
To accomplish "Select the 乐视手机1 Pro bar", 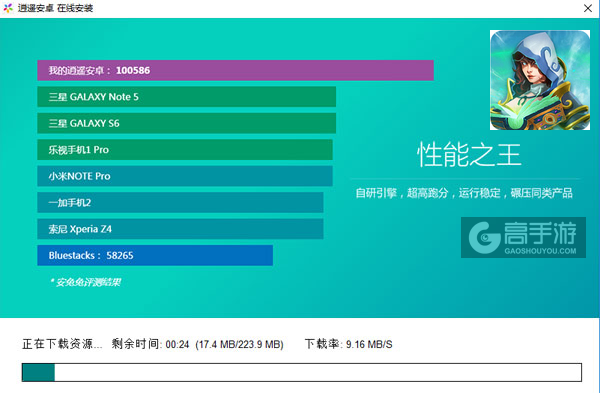I will pos(185,150).
